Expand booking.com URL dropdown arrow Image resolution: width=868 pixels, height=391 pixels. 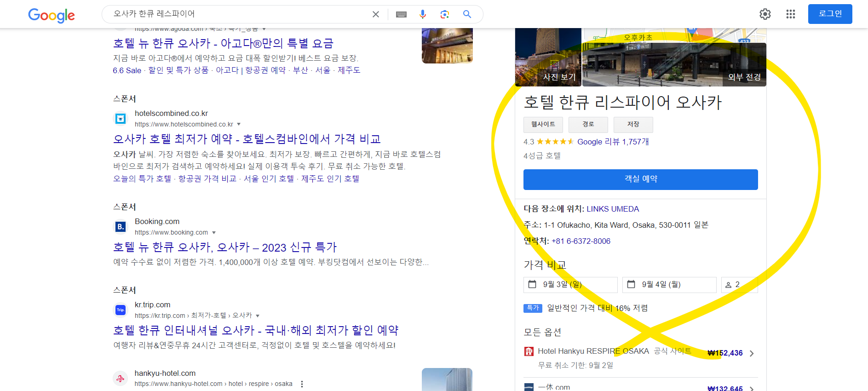pyautogui.click(x=214, y=232)
